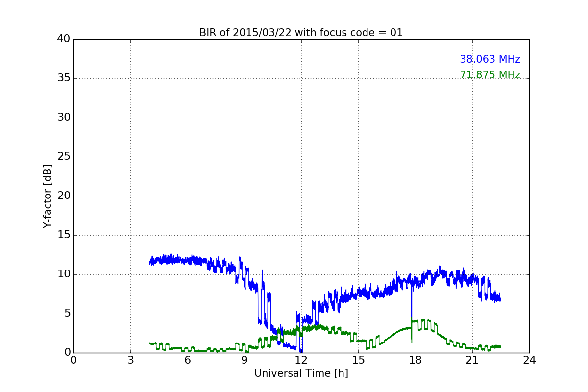The image size is (588, 392).
Task: Click the blue curve minimum at 12 h
Action: click(x=301, y=350)
